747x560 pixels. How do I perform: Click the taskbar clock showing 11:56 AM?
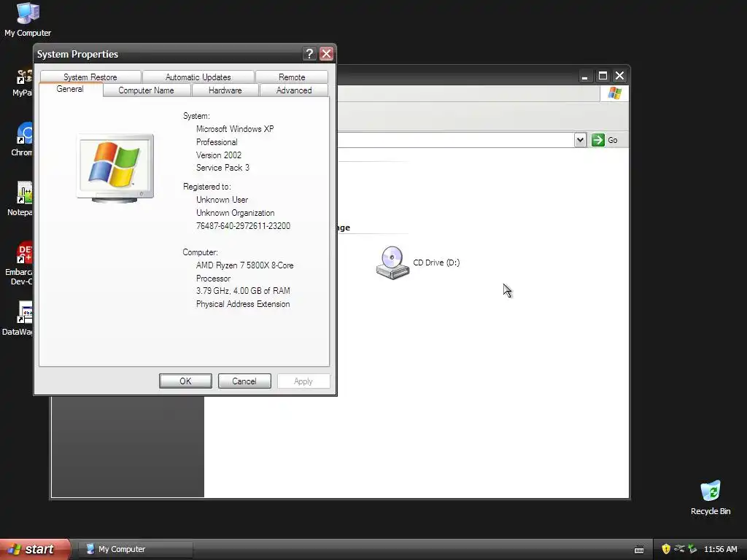[x=720, y=549]
